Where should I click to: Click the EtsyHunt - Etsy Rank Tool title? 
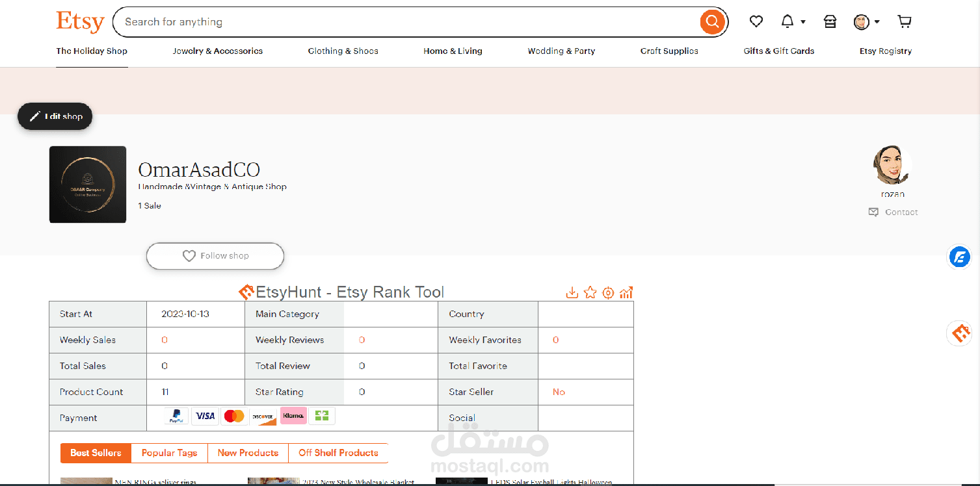coord(350,292)
